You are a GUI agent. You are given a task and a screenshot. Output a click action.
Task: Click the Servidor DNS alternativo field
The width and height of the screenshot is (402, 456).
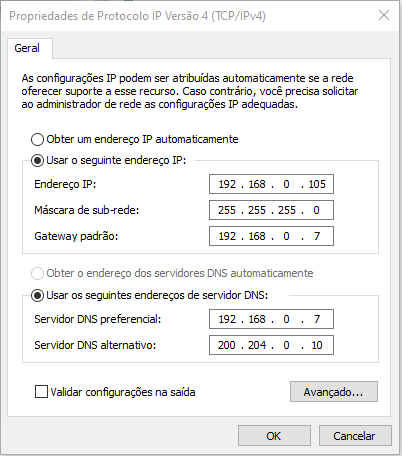click(x=271, y=345)
